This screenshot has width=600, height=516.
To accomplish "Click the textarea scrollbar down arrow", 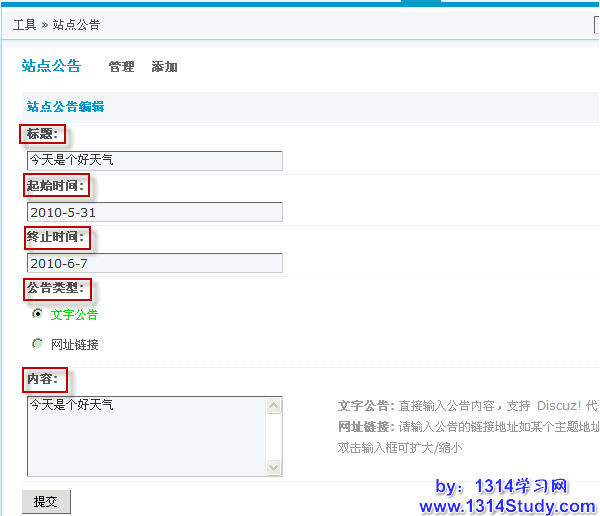I will tap(274, 467).
